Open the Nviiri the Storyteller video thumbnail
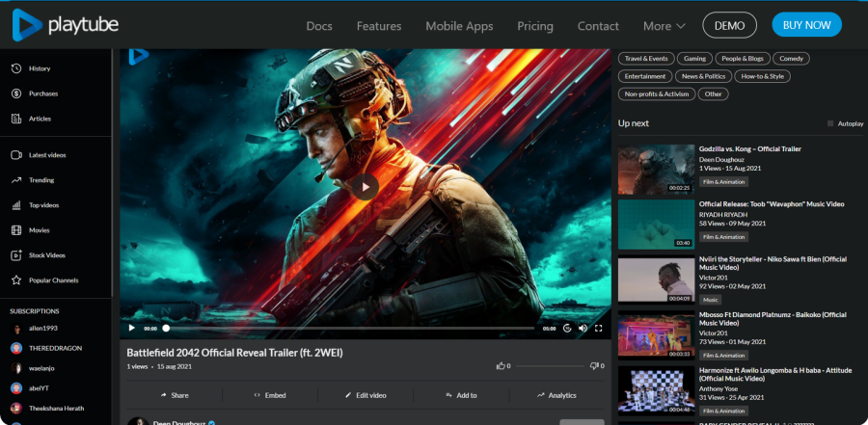Image resolution: width=868 pixels, height=425 pixels. click(x=656, y=280)
